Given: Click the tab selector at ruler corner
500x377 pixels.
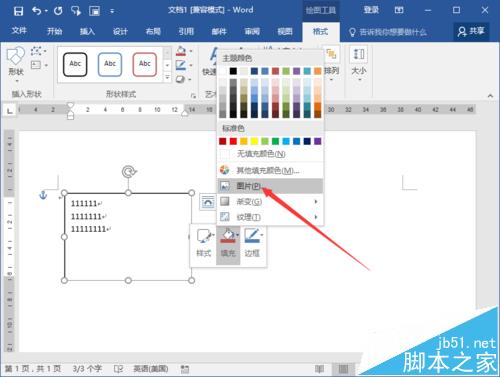Looking at the screenshot, I should pyautogui.click(x=10, y=110).
